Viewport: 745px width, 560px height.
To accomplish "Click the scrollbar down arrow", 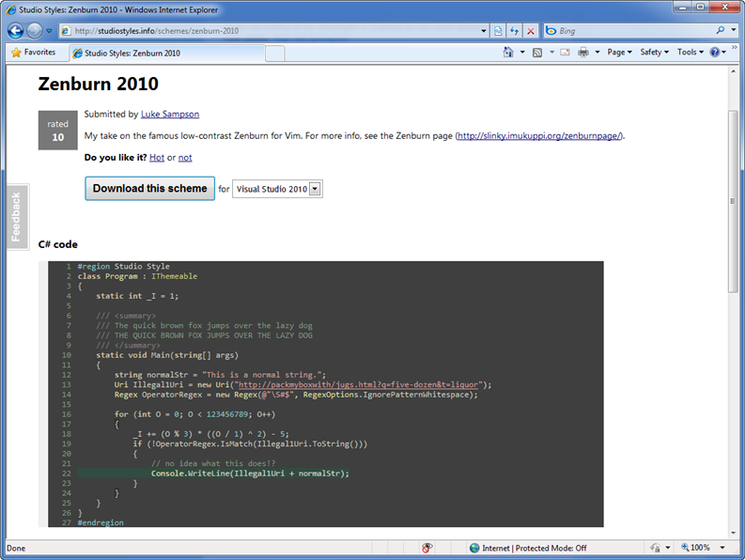I will coord(733,533).
